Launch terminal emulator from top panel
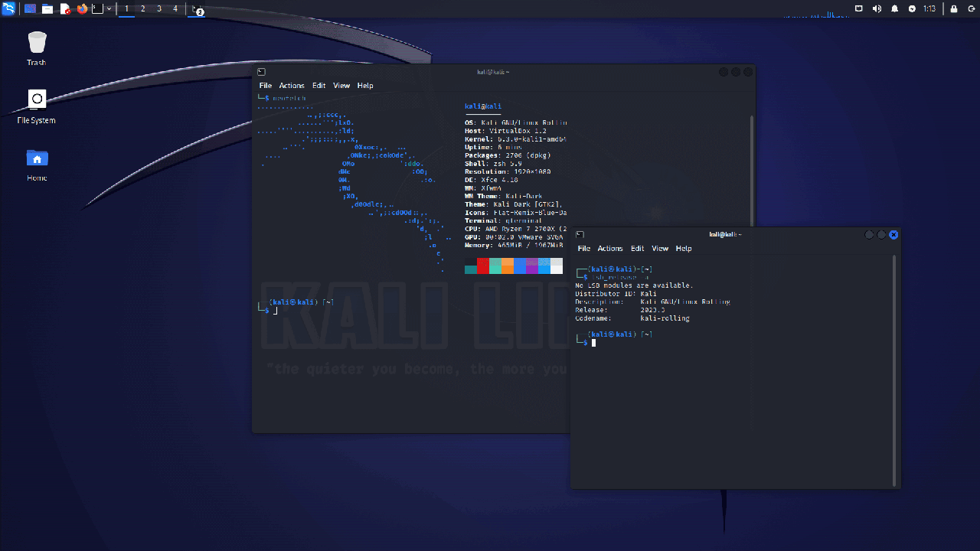 click(x=97, y=8)
